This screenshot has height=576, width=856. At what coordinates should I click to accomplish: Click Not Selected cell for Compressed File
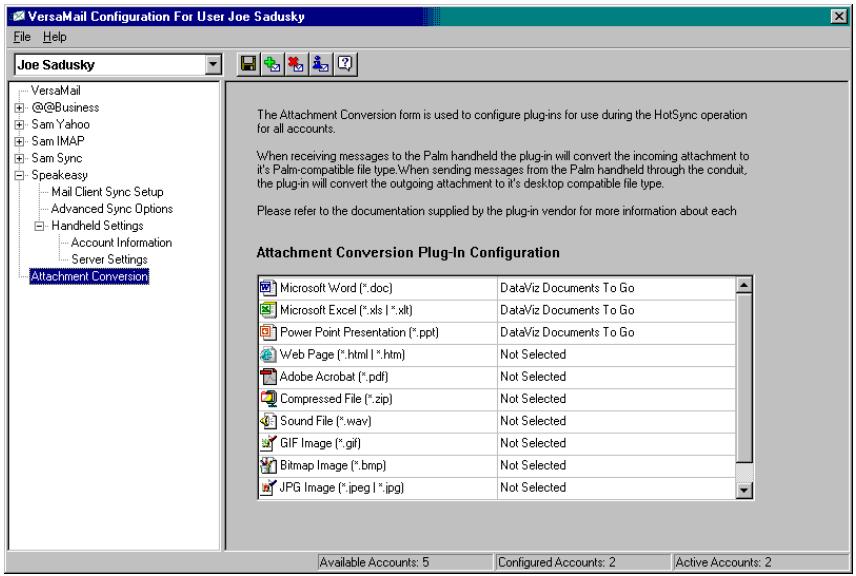tap(616, 399)
